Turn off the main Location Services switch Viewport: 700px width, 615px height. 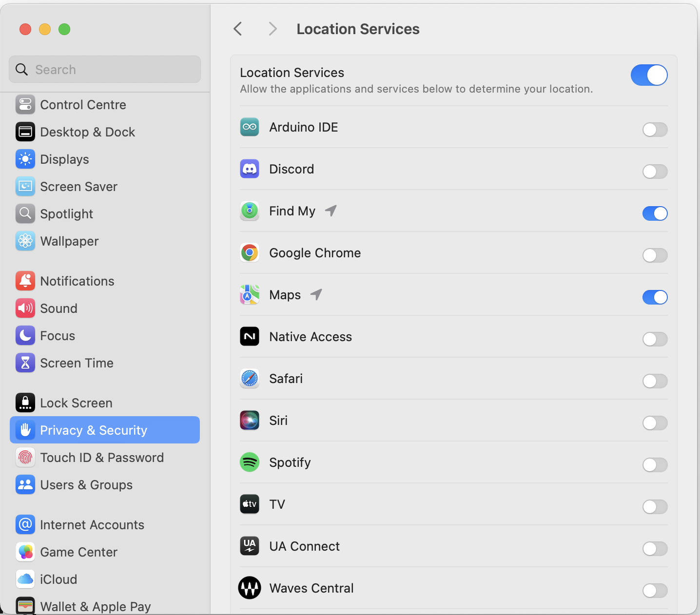(x=649, y=75)
